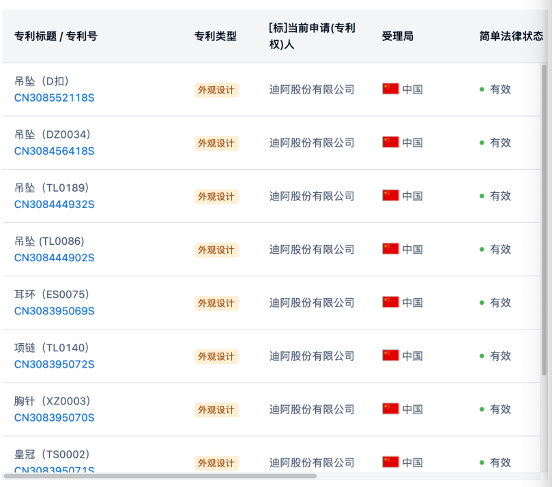Select title text 吊坠 (TL0189)
Image resolution: width=552 pixels, height=487 pixels.
[51, 188]
